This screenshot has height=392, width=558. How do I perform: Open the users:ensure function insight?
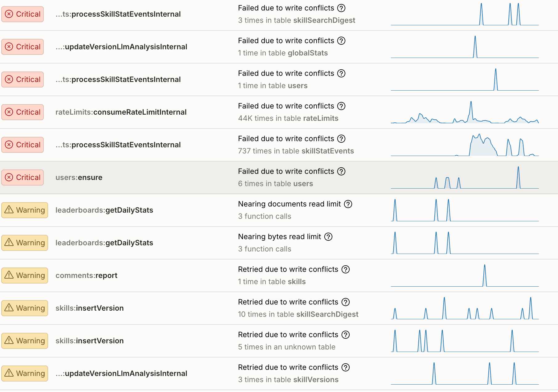pyautogui.click(x=79, y=178)
